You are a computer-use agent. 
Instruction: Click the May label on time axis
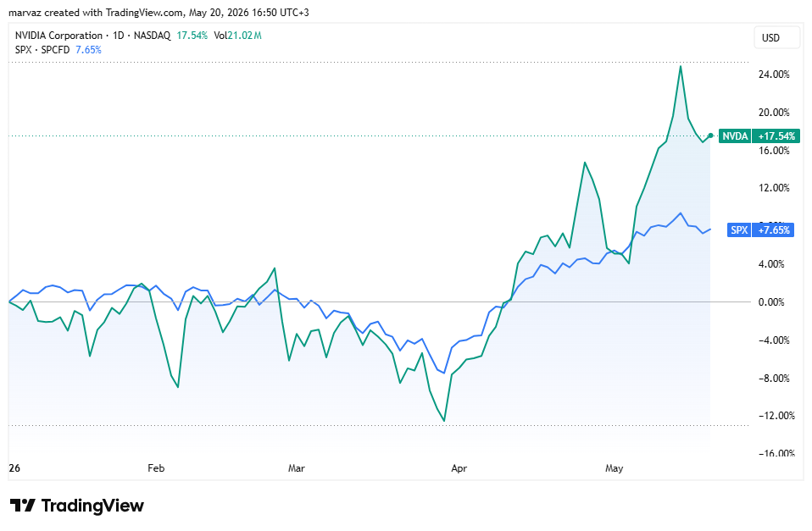(x=615, y=468)
